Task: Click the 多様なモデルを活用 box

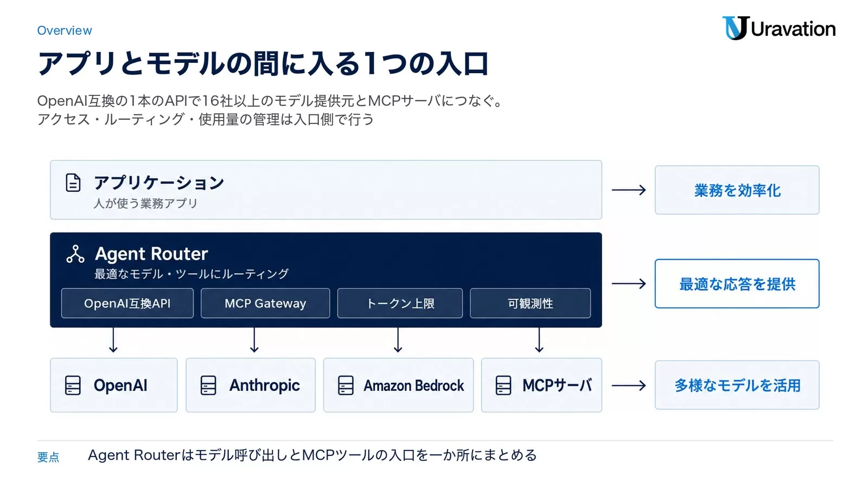Action: pyautogui.click(x=737, y=385)
